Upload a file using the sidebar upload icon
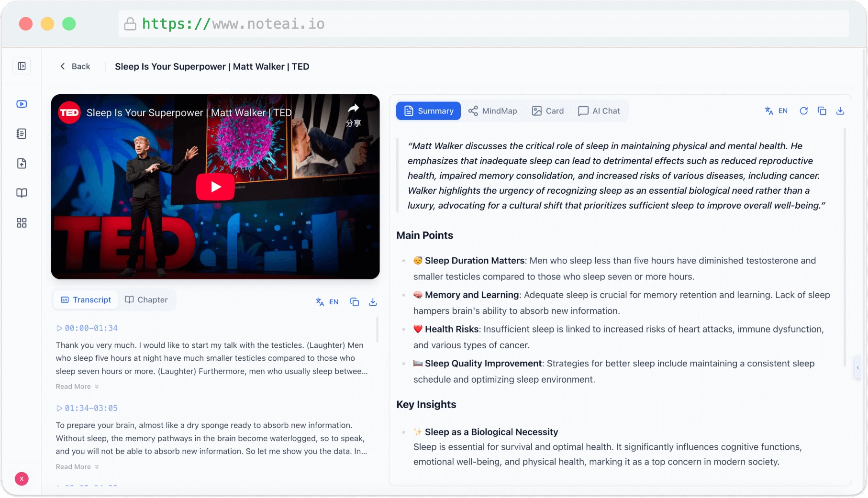Screen dimensions: 868x498 click(22, 163)
